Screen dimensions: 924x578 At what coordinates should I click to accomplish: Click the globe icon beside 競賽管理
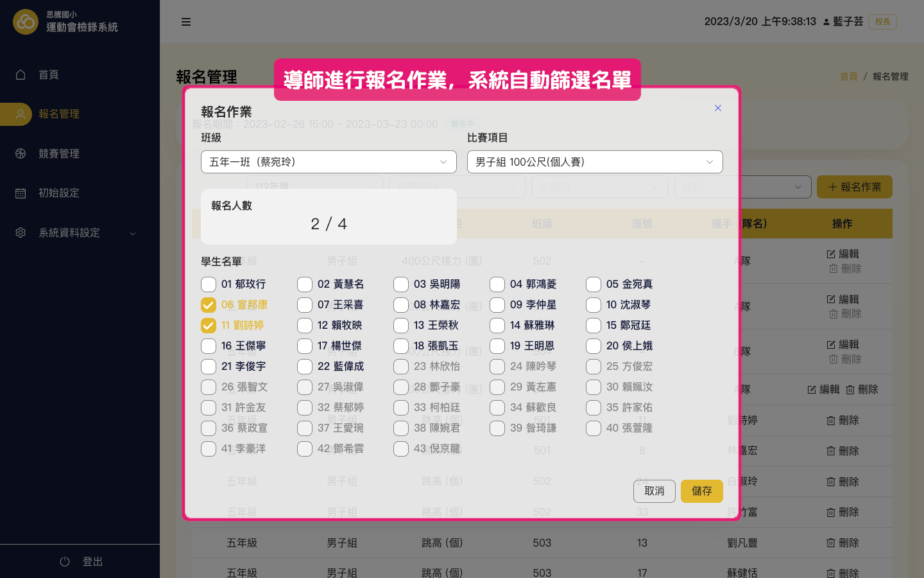(22, 153)
